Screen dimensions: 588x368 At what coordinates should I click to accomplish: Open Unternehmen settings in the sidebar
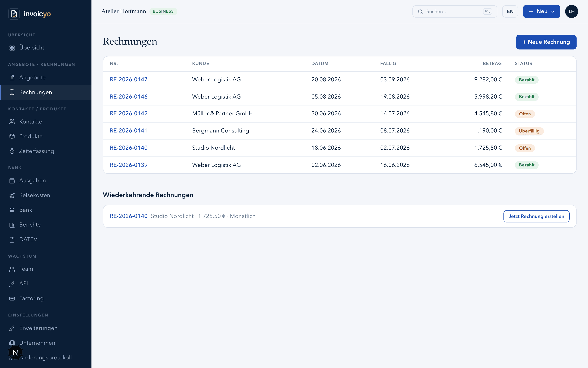pos(46,343)
